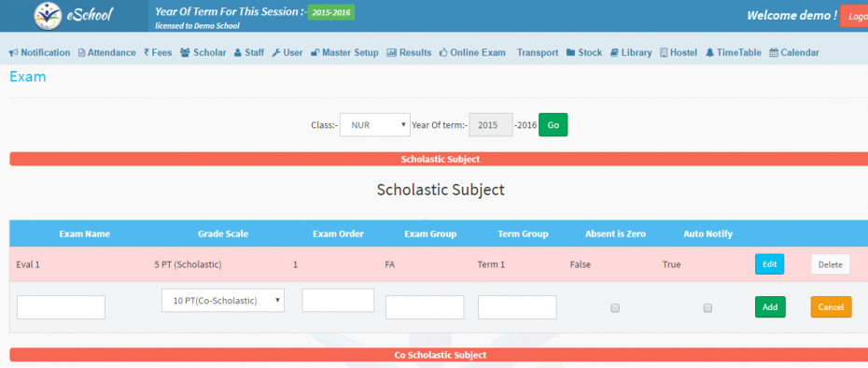Viewport: 868px width, 368px height.
Task: Click the green Go button
Action: pos(553,125)
